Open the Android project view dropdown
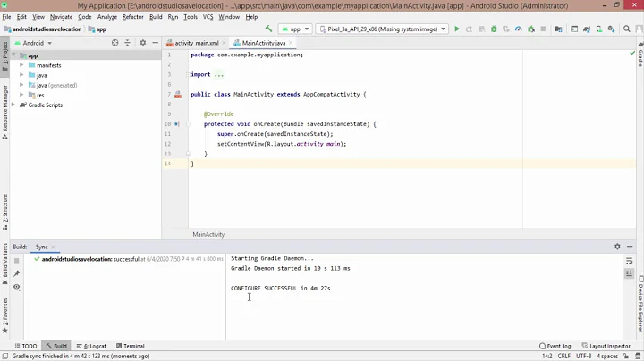The height and width of the screenshot is (361, 644). (x=33, y=43)
